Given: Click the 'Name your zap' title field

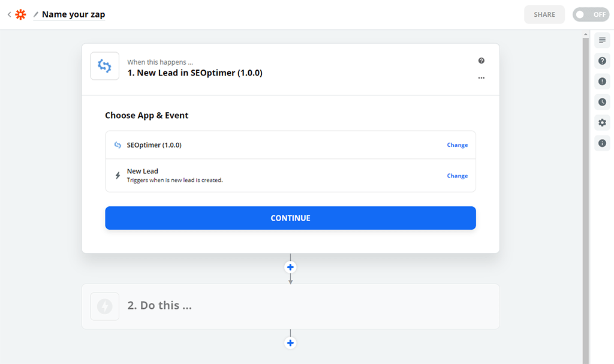Looking at the screenshot, I should (x=74, y=14).
